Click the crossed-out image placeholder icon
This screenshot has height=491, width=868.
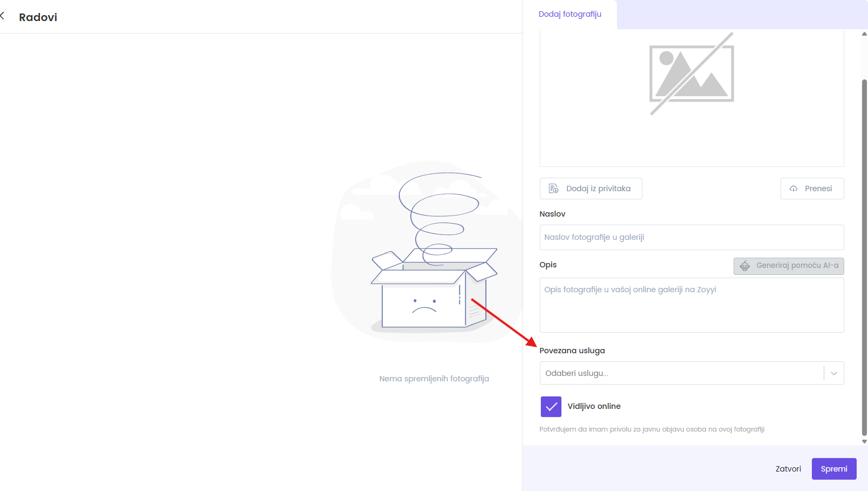[x=691, y=73]
